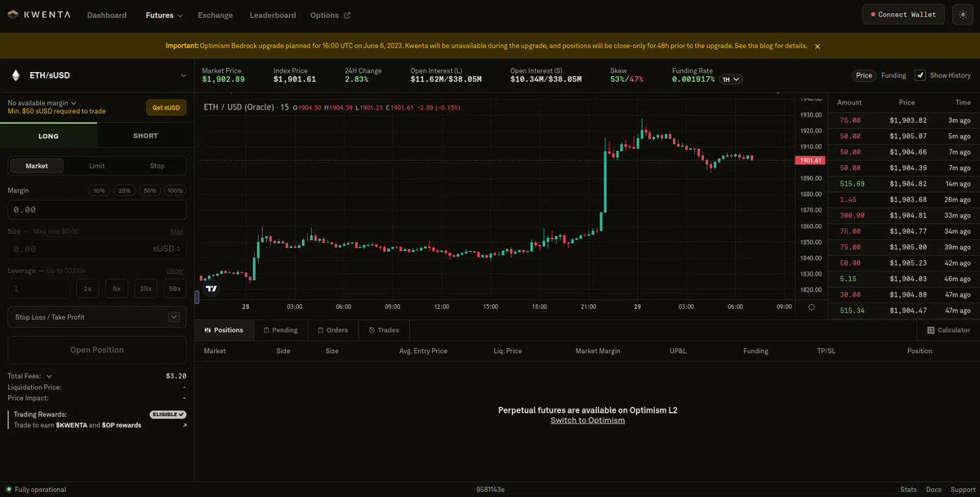This screenshot has height=497, width=980.
Task: Choose the Limit order type
Action: 96,166
